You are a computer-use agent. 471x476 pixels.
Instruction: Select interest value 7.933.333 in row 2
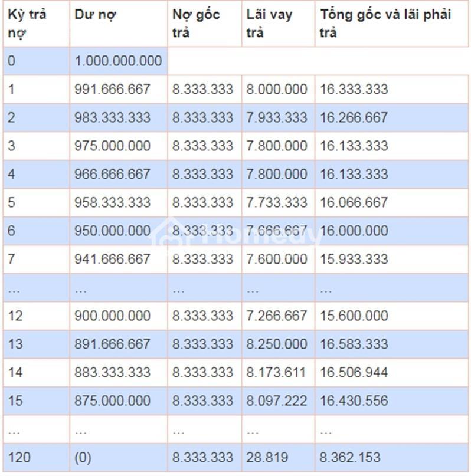pyautogui.click(x=278, y=117)
